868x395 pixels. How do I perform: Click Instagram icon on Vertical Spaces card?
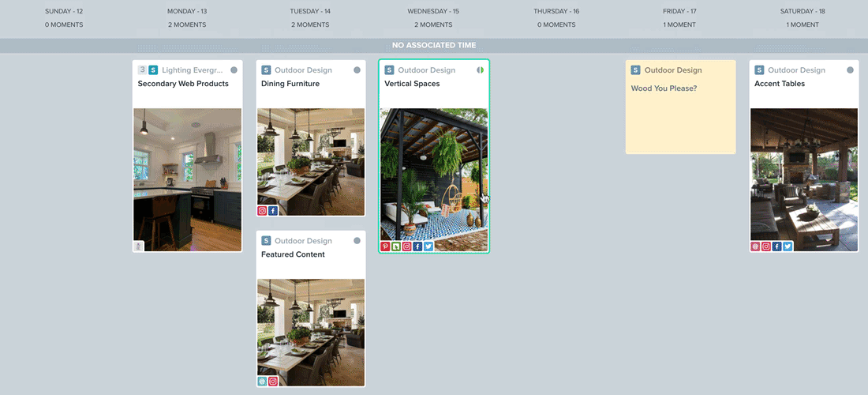click(x=407, y=246)
